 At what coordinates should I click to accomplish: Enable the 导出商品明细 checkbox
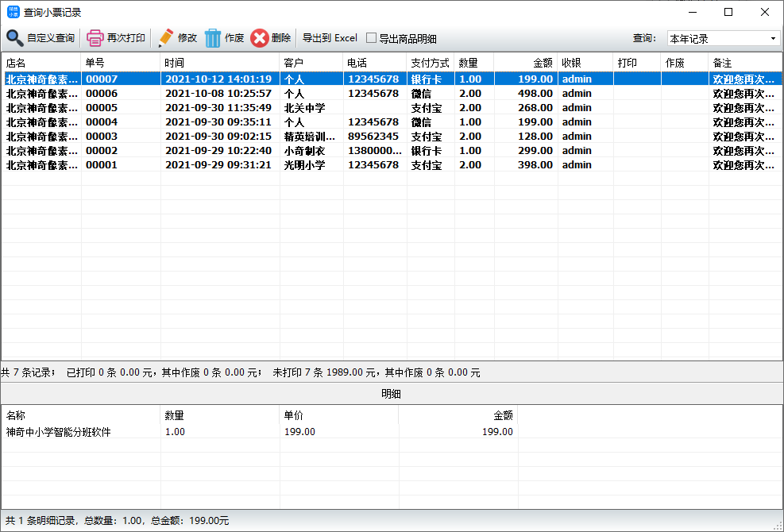coord(371,38)
